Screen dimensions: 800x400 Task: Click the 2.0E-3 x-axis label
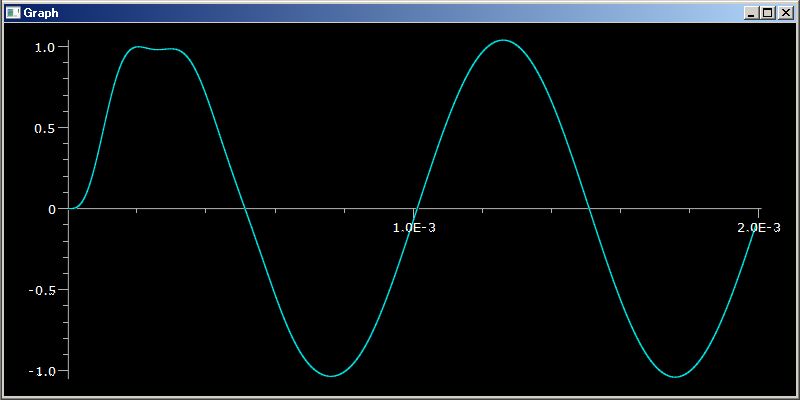(759, 228)
